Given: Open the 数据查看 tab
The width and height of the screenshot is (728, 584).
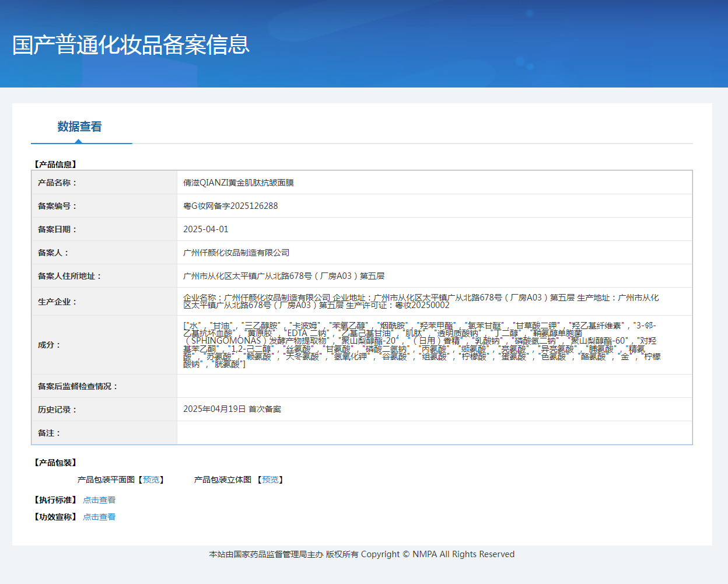Looking at the screenshot, I should pos(80,127).
